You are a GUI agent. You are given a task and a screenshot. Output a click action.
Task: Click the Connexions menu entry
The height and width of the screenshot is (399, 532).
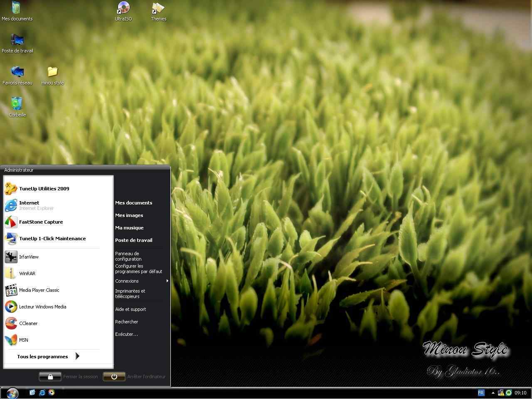tap(127, 281)
